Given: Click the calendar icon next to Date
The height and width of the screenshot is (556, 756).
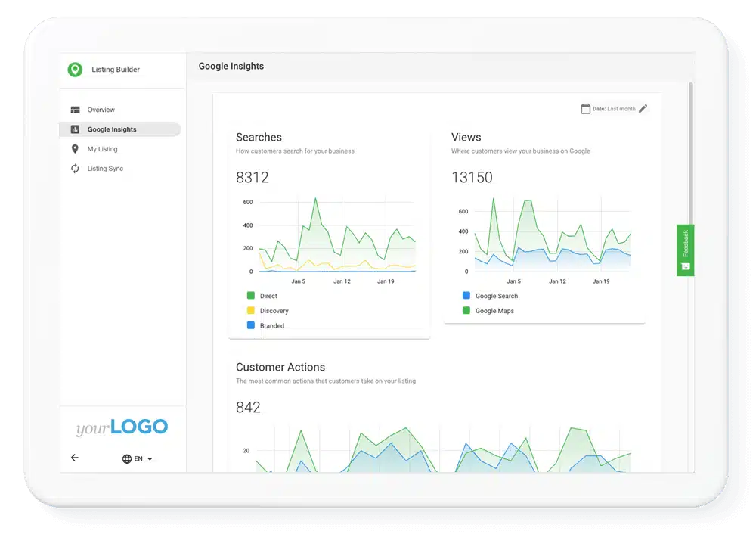Looking at the screenshot, I should [586, 108].
